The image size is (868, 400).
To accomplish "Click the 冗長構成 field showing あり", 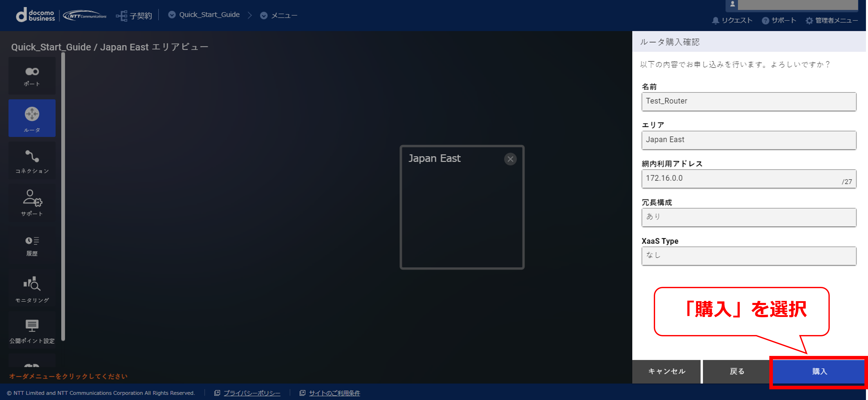I will pos(749,217).
